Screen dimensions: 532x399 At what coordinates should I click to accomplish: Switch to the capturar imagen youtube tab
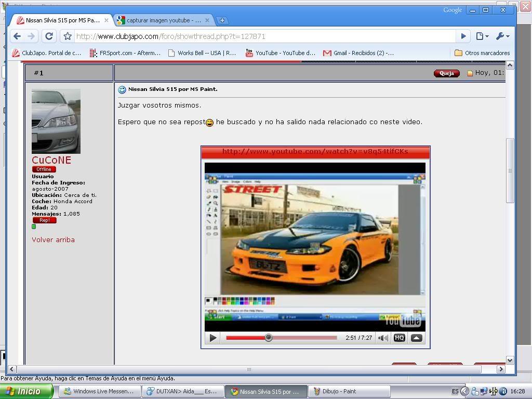pyautogui.click(x=164, y=20)
